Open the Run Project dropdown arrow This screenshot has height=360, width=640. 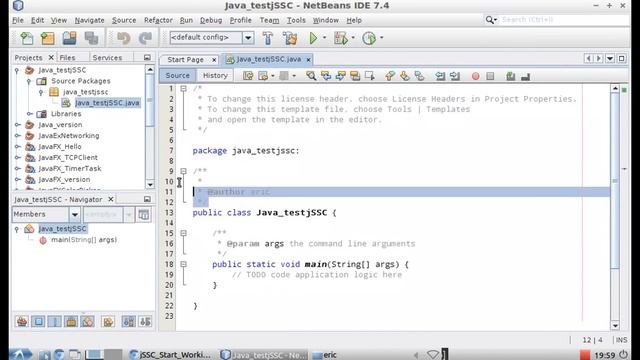(324, 38)
